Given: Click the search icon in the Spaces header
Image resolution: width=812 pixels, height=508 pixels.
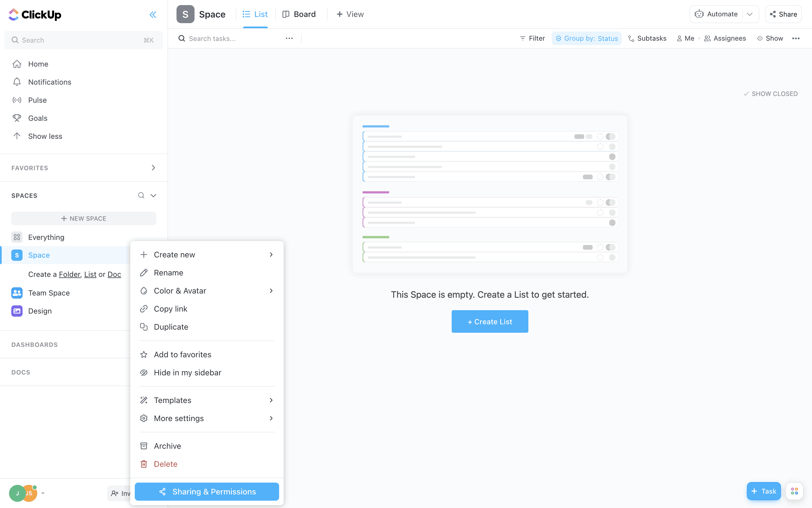Looking at the screenshot, I should pos(141,196).
